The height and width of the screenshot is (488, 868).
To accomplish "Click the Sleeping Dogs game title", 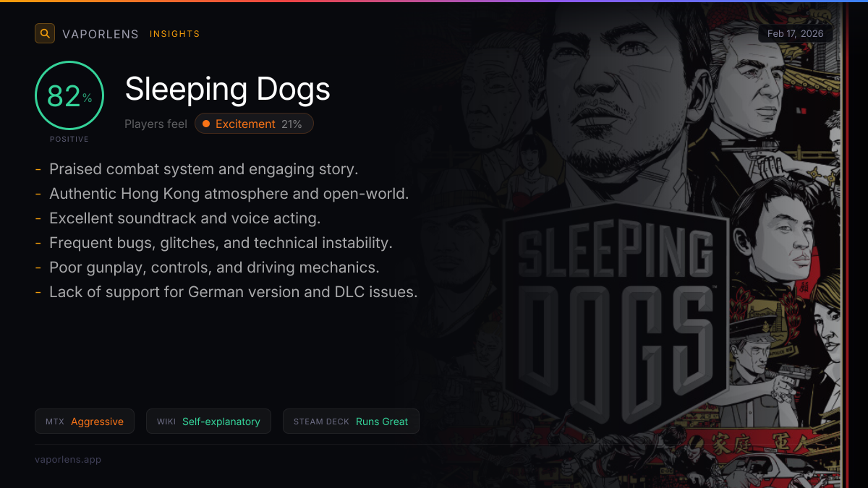I will tap(227, 90).
